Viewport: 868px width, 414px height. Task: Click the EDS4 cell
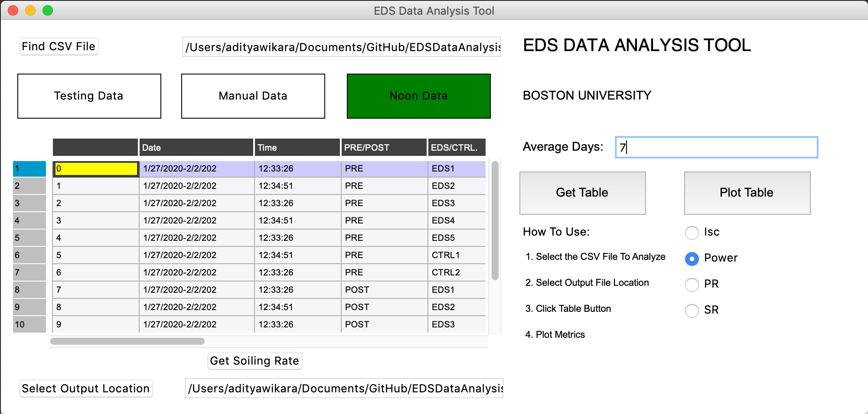(x=457, y=220)
